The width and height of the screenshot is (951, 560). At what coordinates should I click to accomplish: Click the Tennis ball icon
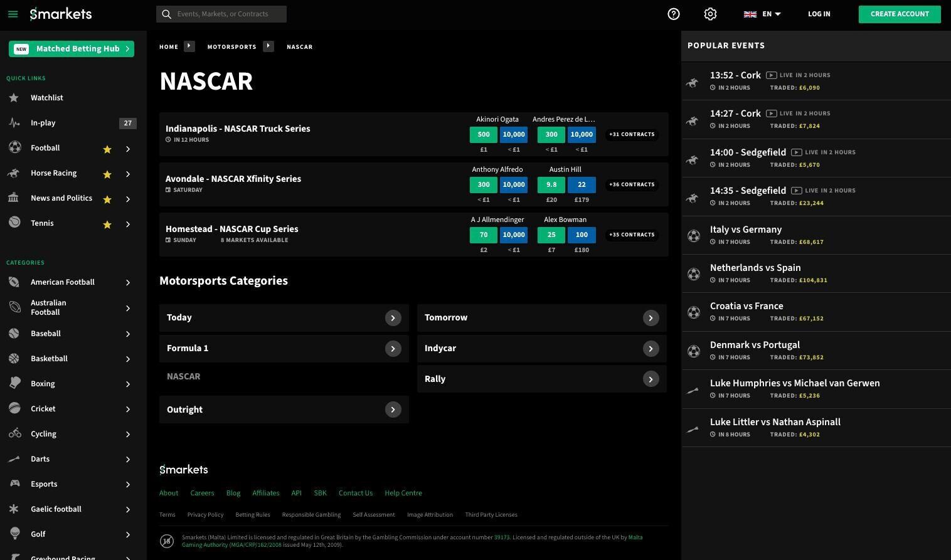(14, 223)
